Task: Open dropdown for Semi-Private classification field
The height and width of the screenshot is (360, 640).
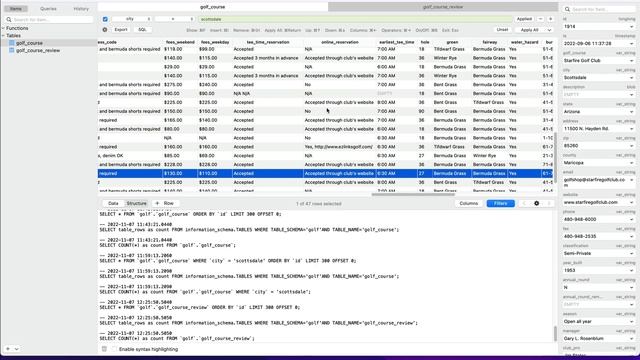Action: [631, 253]
